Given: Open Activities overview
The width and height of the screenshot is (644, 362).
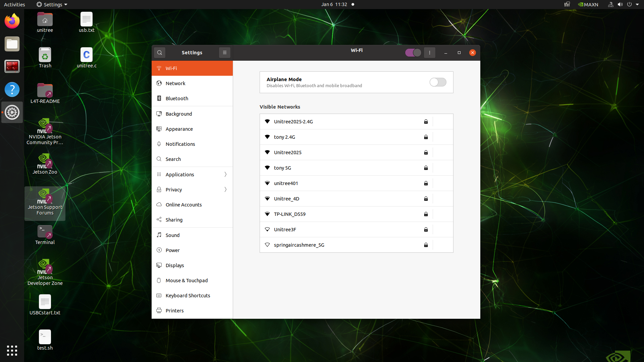Looking at the screenshot, I should [x=14, y=4].
